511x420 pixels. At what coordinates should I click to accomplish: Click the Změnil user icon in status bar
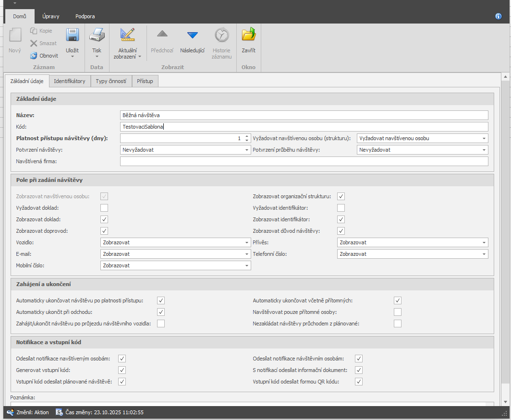click(x=11, y=412)
